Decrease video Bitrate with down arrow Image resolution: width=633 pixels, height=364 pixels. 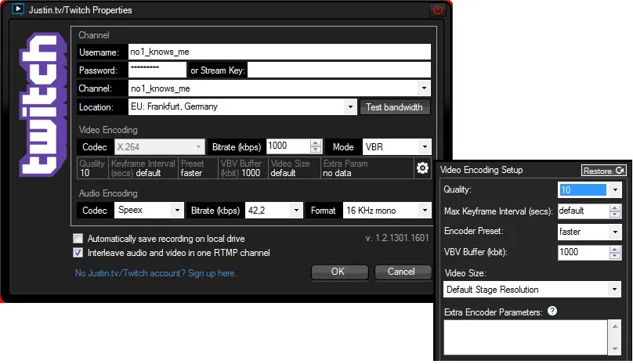coord(316,150)
